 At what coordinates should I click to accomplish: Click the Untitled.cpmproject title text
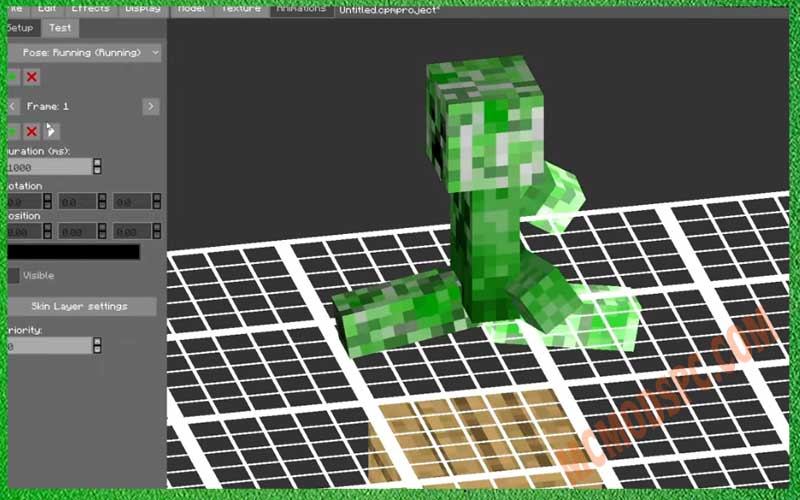pos(389,10)
